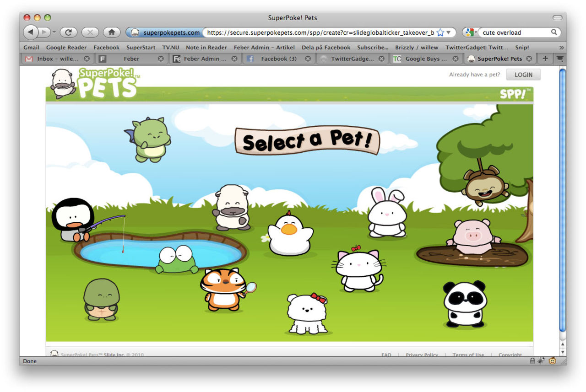The height and width of the screenshot is (392, 586).
Task: Choose the green turtle pet
Action: pyautogui.click(x=101, y=299)
